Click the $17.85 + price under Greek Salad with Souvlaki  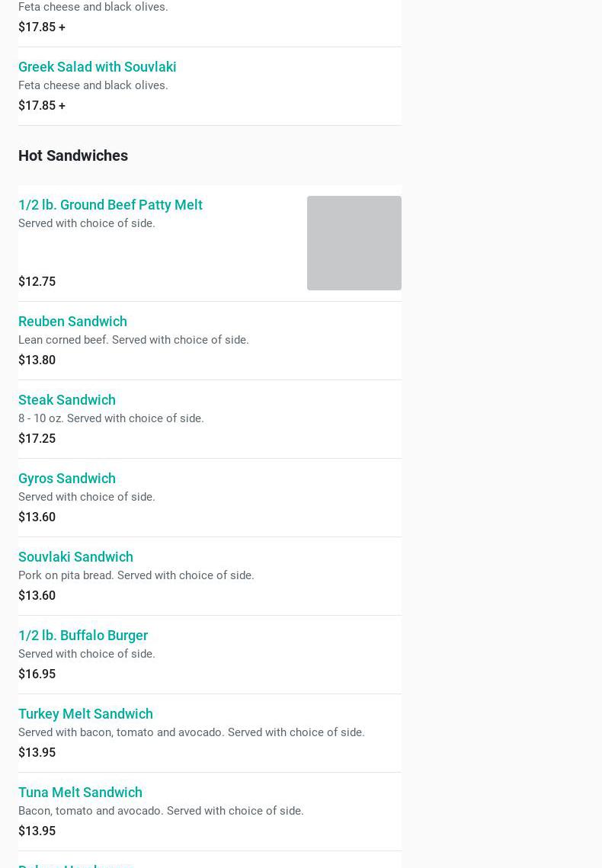tap(41, 106)
